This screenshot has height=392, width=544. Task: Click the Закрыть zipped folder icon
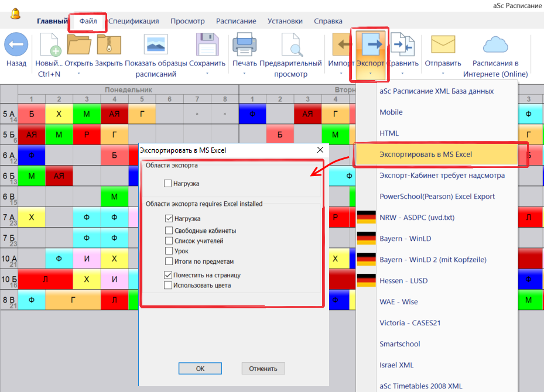click(x=108, y=45)
